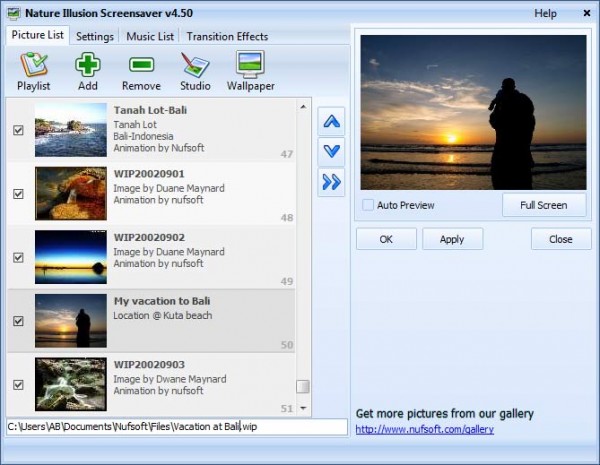The height and width of the screenshot is (465, 600).
Task: Click the picture list vertical scrollbar
Action: 302,250
